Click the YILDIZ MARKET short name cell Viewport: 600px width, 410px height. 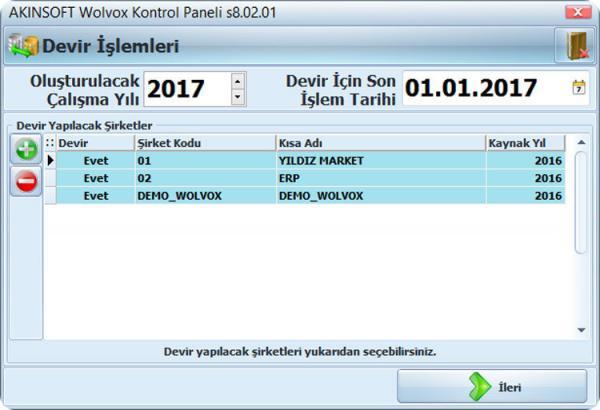(x=381, y=160)
